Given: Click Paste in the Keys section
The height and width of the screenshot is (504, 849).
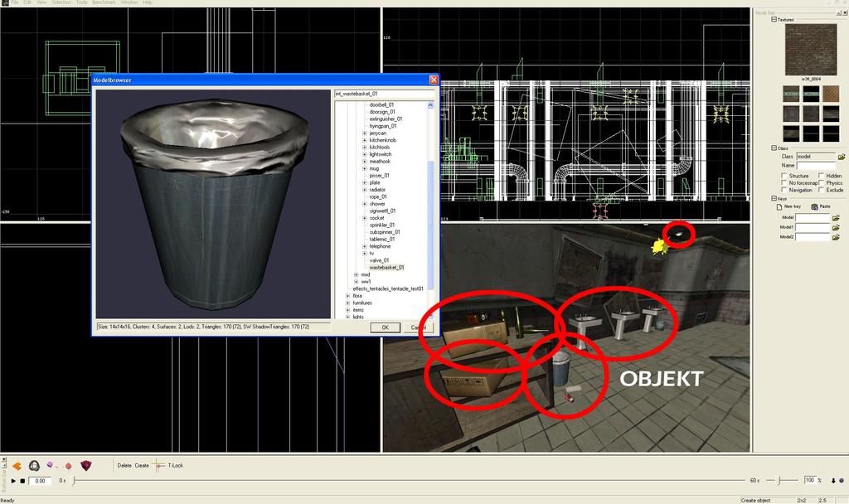Looking at the screenshot, I should point(821,206).
